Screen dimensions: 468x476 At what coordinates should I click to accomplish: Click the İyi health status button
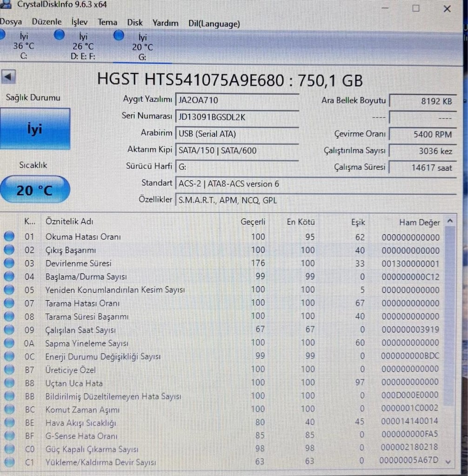(x=35, y=129)
